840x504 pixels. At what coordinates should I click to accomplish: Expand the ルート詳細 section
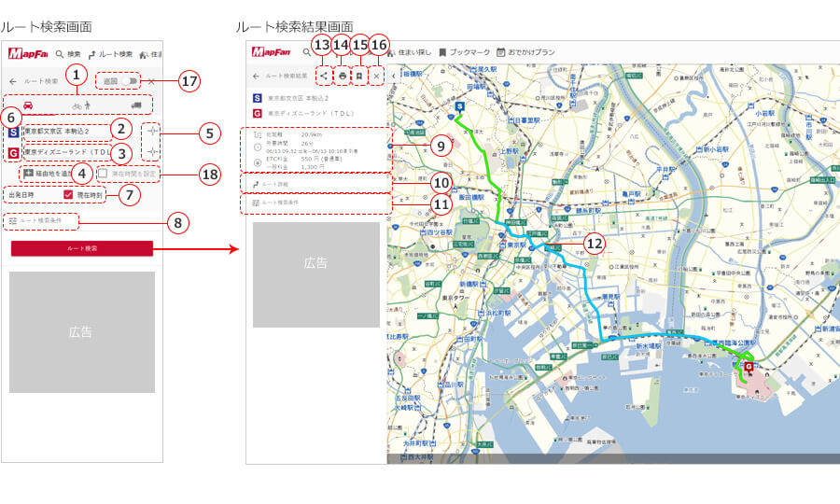coord(316,184)
